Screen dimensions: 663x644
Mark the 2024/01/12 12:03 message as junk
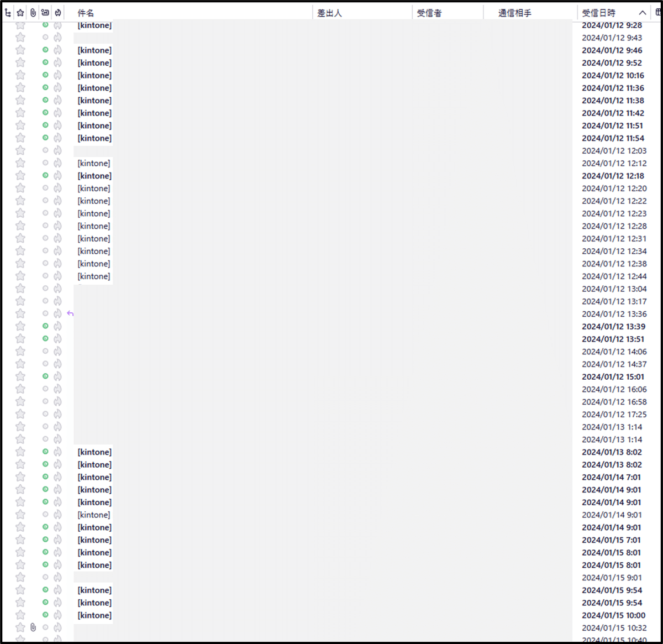(x=57, y=150)
